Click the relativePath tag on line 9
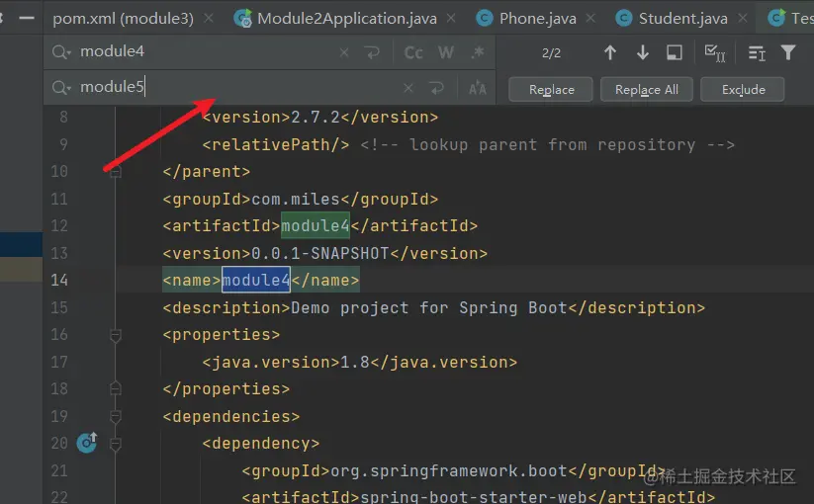814x504 pixels. pos(276,144)
